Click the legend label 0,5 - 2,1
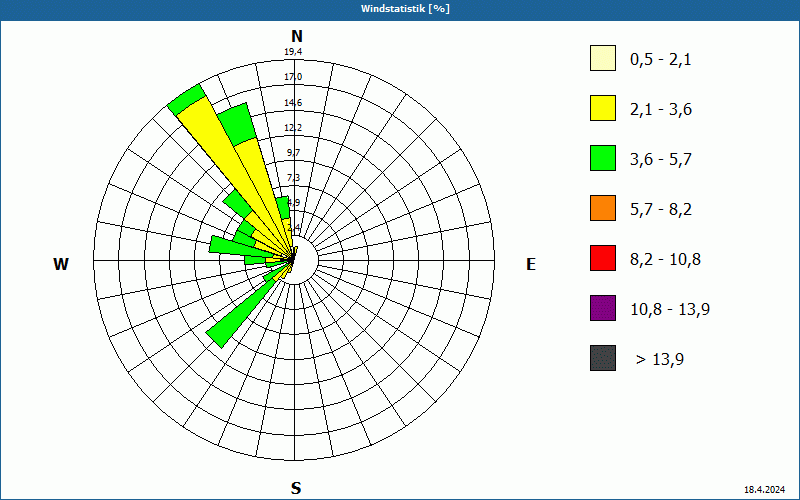800x500 pixels. [661, 60]
